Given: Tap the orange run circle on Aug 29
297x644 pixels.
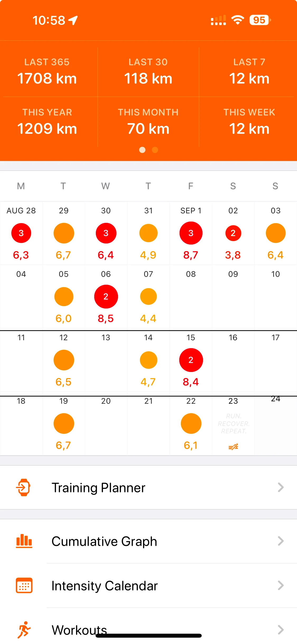Looking at the screenshot, I should (x=64, y=233).
